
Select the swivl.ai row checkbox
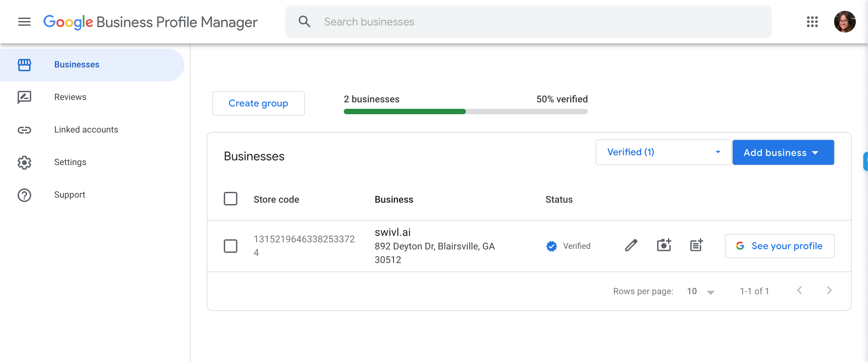(231, 246)
